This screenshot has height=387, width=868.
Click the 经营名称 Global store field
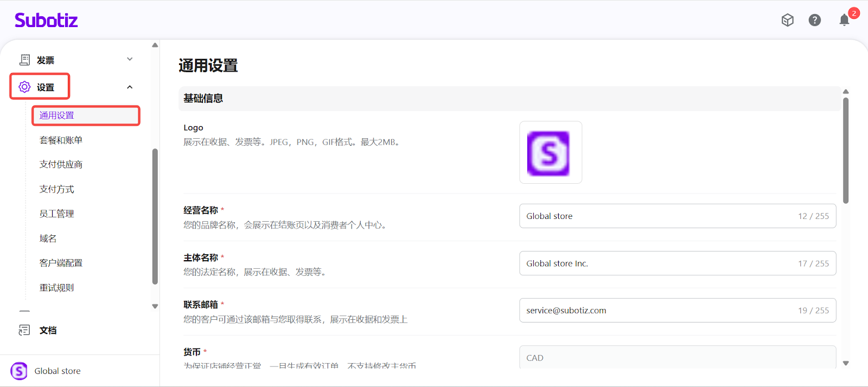(656, 216)
